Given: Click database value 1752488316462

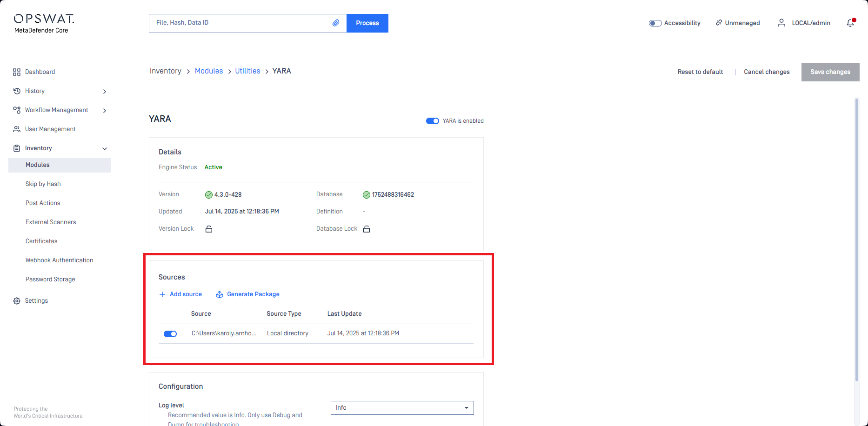Looking at the screenshot, I should coord(393,194).
